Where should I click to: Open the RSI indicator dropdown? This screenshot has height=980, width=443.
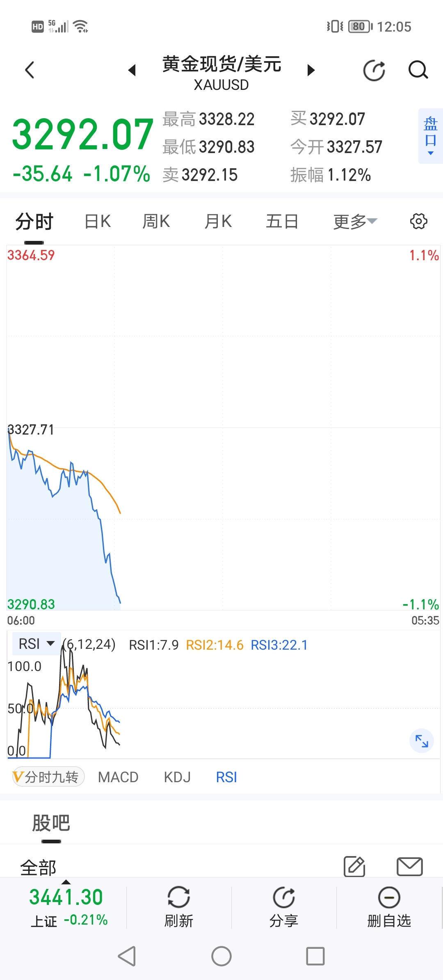tap(37, 643)
